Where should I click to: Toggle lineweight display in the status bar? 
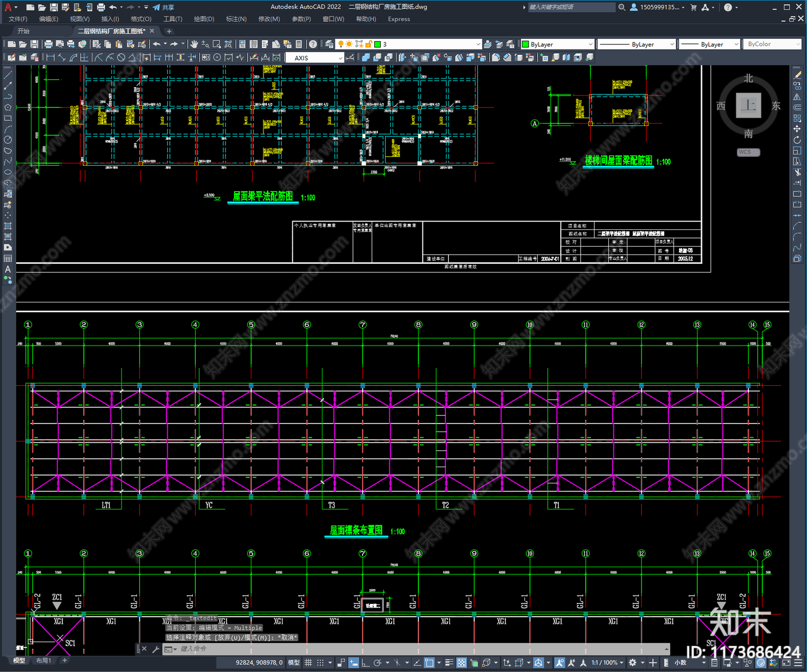(449, 662)
